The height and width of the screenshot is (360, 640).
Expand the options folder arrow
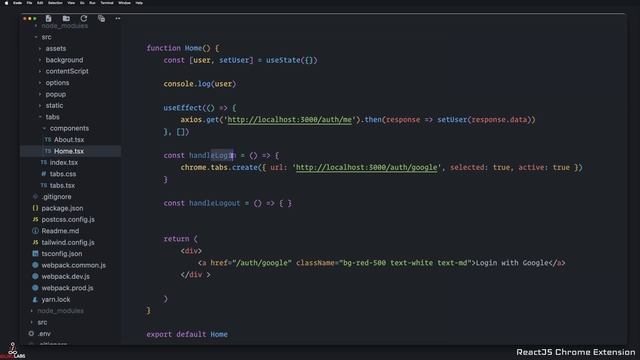tap(40, 83)
